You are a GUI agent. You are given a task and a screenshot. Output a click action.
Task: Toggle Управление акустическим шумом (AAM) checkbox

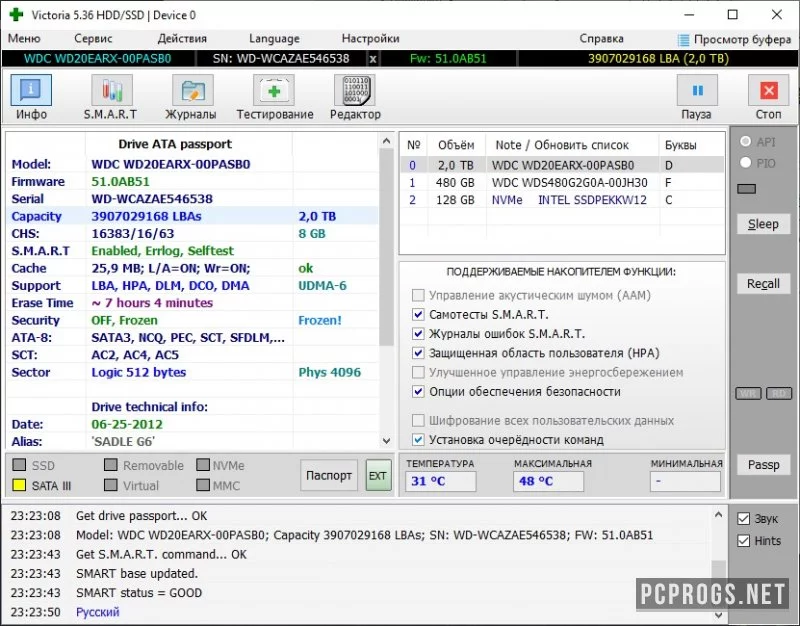[418, 295]
